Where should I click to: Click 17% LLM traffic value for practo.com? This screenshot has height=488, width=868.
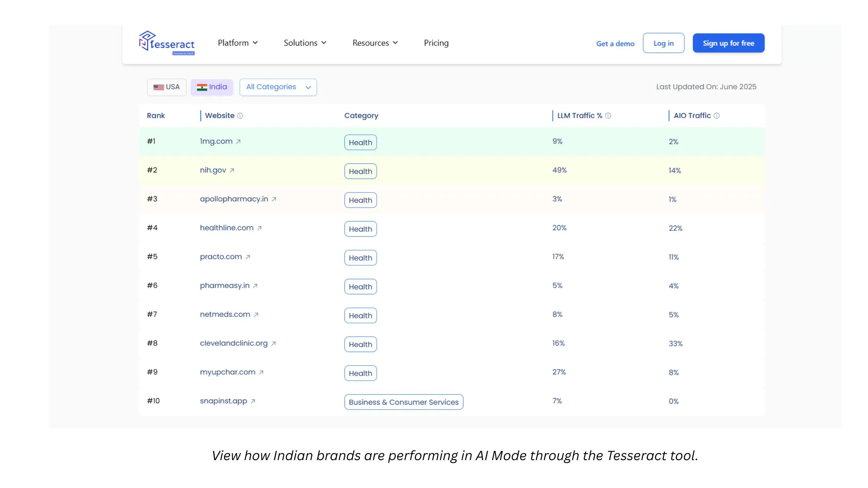(x=558, y=257)
